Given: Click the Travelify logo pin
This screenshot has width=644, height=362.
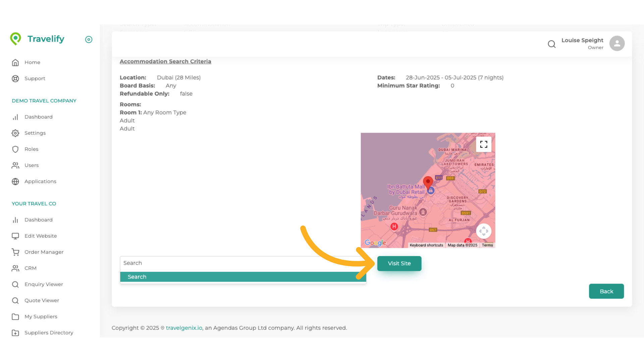Looking at the screenshot, I should 16,39.
